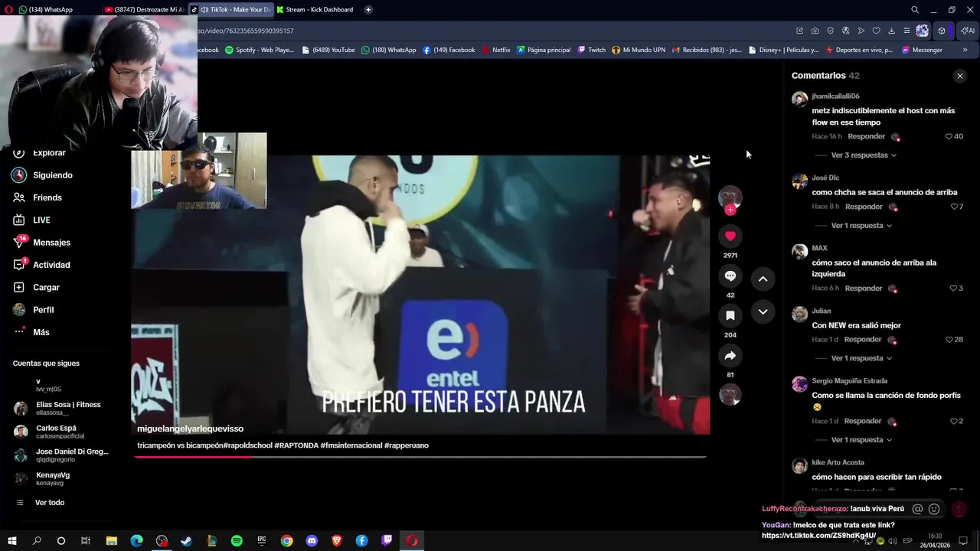Expand 'Ver 1 respuesta' under Sergio Maguiña Estrada
Viewport: 980px width, 551px height.
coord(861,440)
